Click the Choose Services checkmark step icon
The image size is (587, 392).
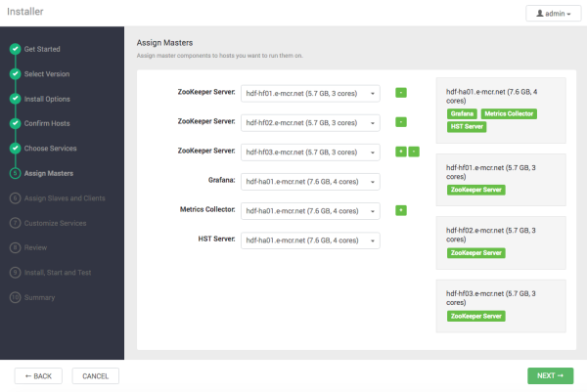tap(15, 149)
